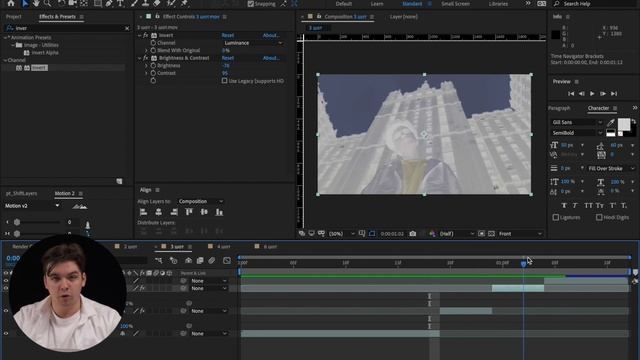
Task: Reset the Invert effect
Action: point(228,35)
